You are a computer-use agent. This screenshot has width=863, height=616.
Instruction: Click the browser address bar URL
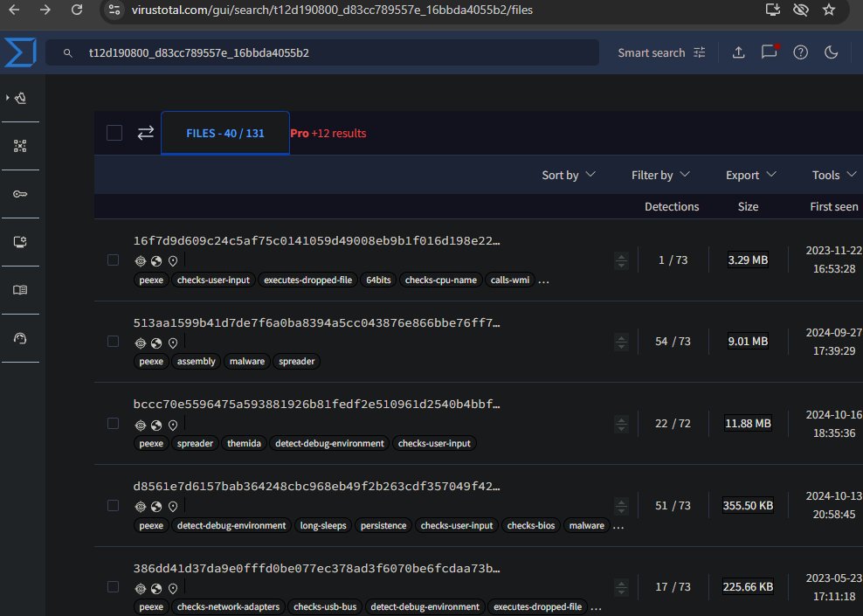point(332,10)
